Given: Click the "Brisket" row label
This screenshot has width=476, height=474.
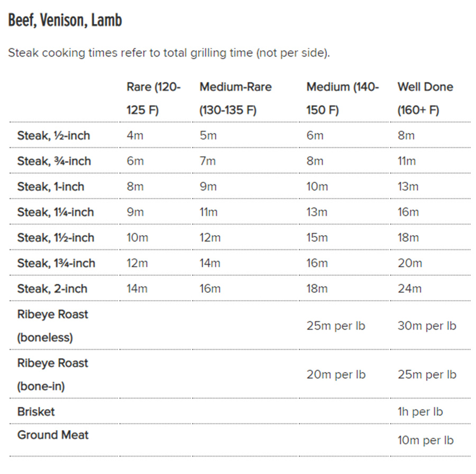Looking at the screenshot, I should [x=36, y=412].
